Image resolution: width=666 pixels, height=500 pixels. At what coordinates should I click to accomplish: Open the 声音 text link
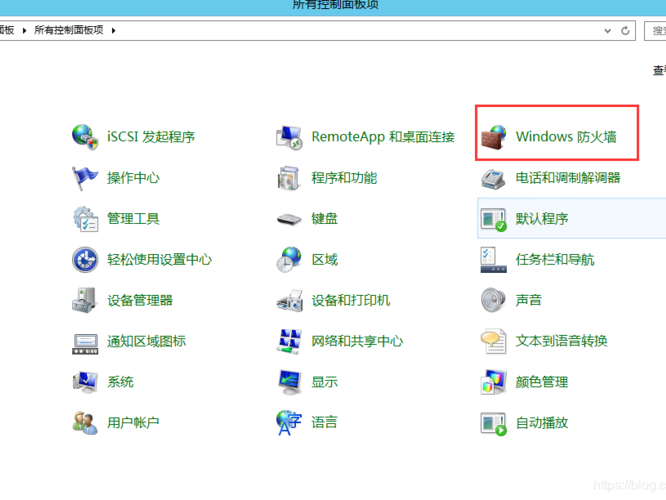coord(529,300)
